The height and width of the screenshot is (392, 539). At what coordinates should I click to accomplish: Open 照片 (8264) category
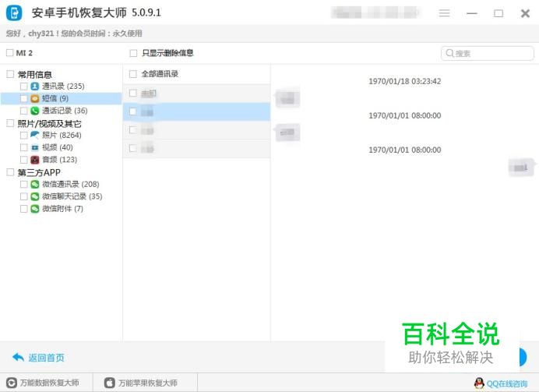tap(62, 135)
